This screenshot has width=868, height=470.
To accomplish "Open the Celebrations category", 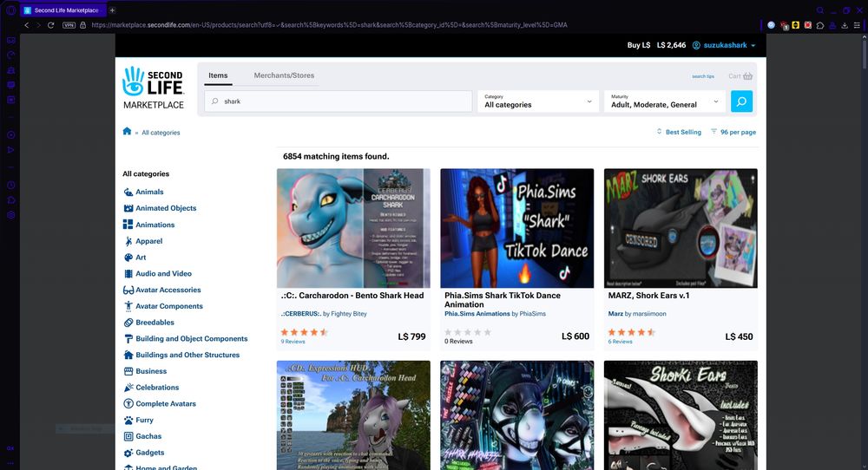I will tap(157, 387).
